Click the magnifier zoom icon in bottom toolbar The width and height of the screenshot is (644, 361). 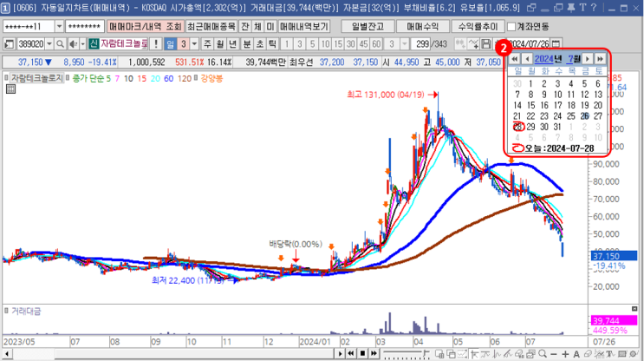[x=543, y=353]
